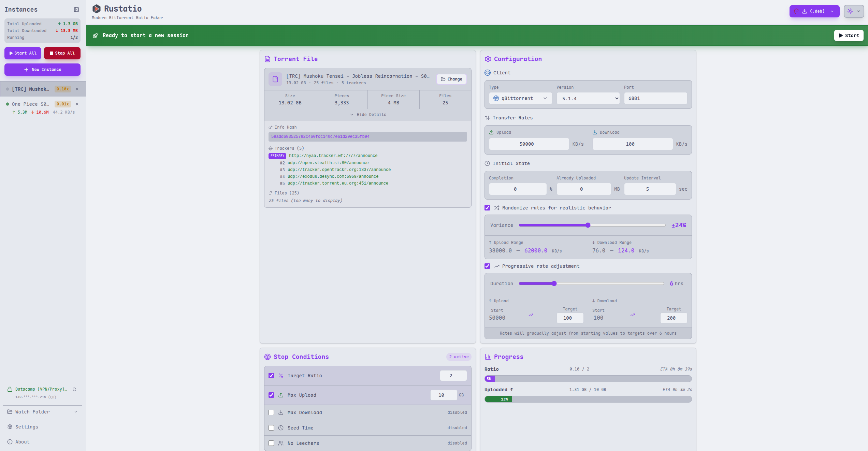Screen dimensions: 868x451
Task: Click the rocket icon in green banner
Action: pyautogui.click(x=96, y=35)
